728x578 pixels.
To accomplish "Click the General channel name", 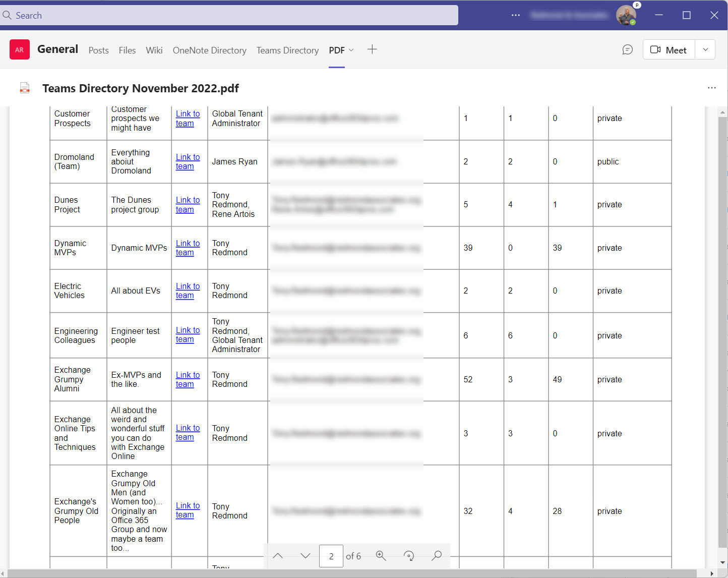I will [x=57, y=49].
